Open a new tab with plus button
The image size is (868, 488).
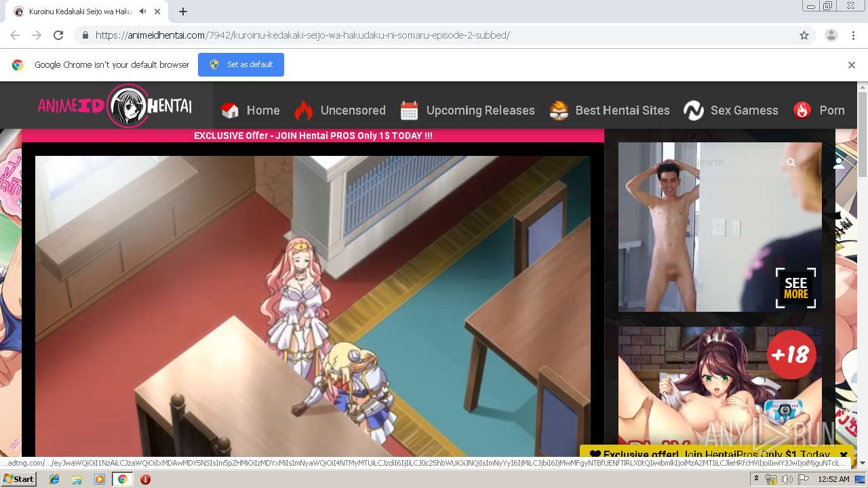tap(183, 12)
